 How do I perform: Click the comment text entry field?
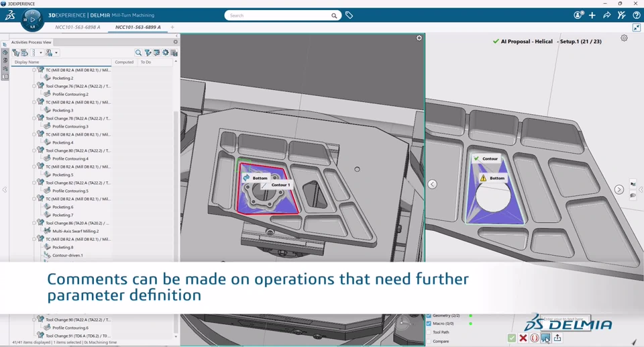(566, 319)
